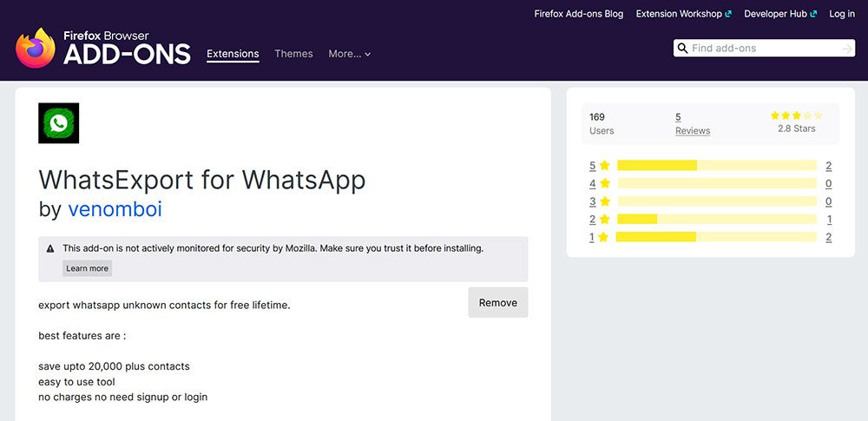
Task: Click the star icon in 2-star row
Action: pyautogui.click(x=604, y=219)
